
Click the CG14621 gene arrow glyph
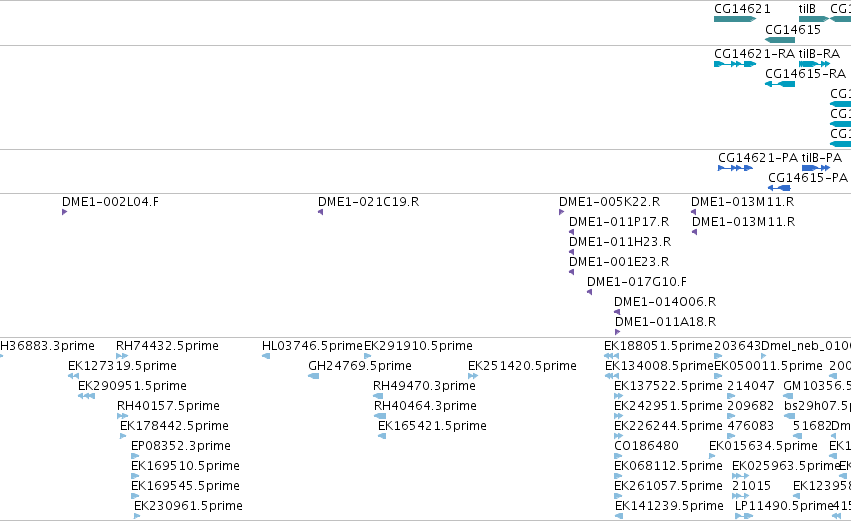coord(735,19)
